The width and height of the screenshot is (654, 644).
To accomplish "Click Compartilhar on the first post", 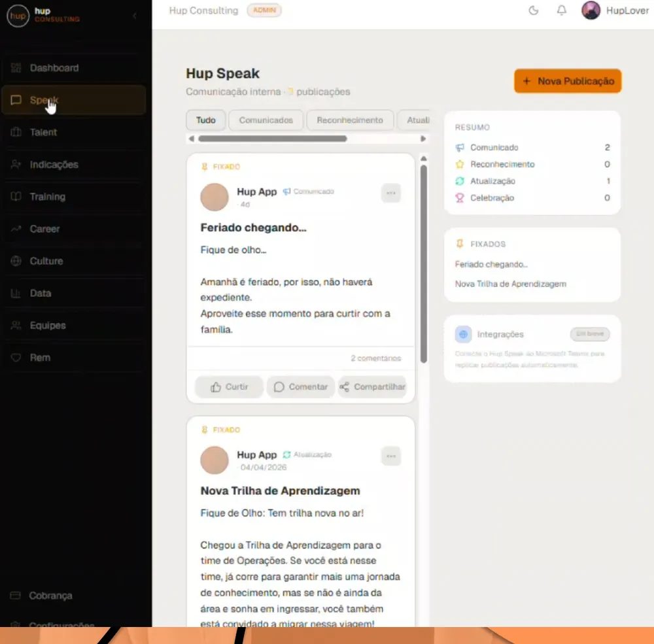I will [373, 387].
